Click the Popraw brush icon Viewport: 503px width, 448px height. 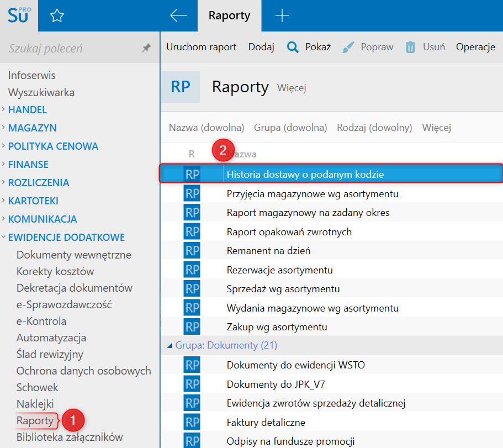348,48
